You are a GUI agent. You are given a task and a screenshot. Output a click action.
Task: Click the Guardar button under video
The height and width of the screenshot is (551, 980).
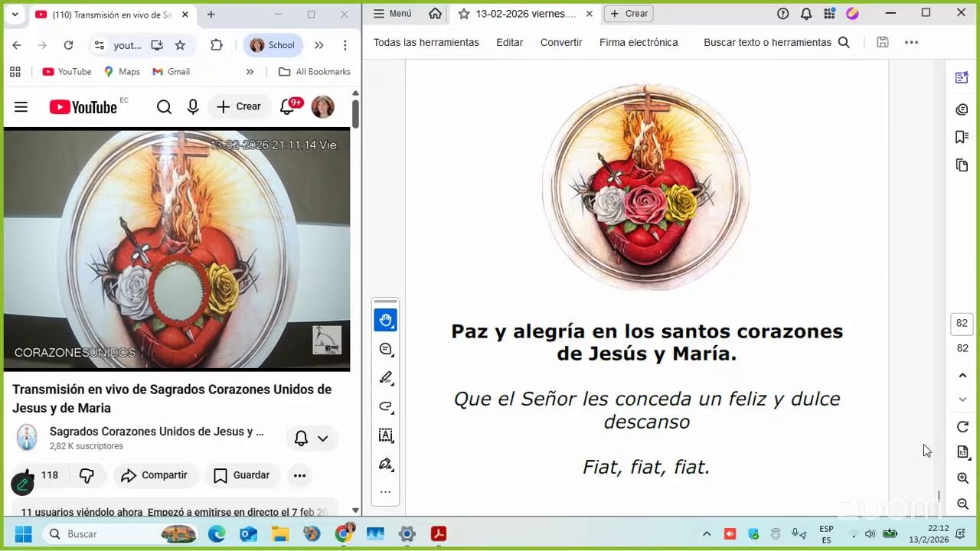pyautogui.click(x=242, y=475)
